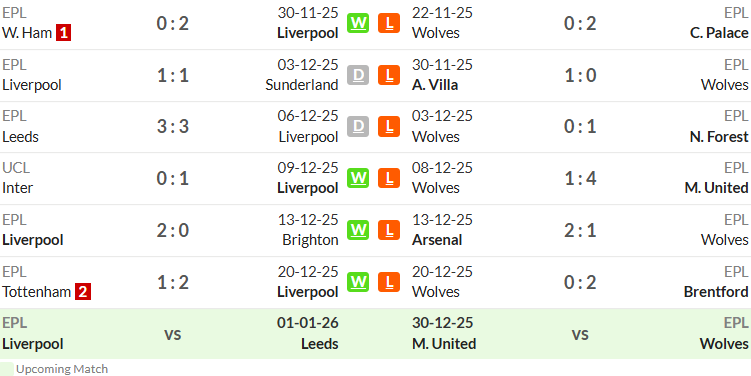Click the D badge for the Liverpool vs Sunderland draw
Screen dimensions: 751x376
[x=358, y=75]
